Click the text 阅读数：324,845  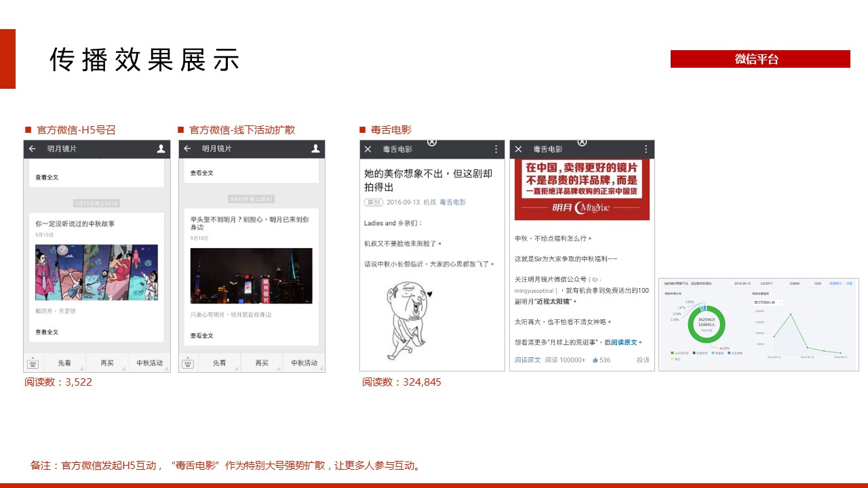[401, 382]
